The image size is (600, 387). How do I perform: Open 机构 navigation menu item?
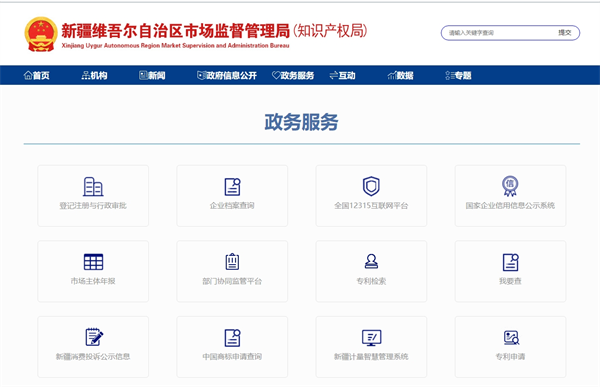[94, 75]
